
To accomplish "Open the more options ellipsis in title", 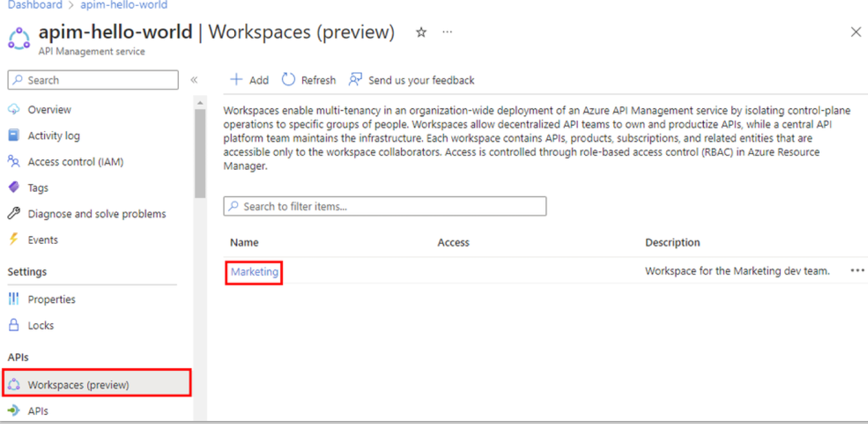I will coord(447,32).
